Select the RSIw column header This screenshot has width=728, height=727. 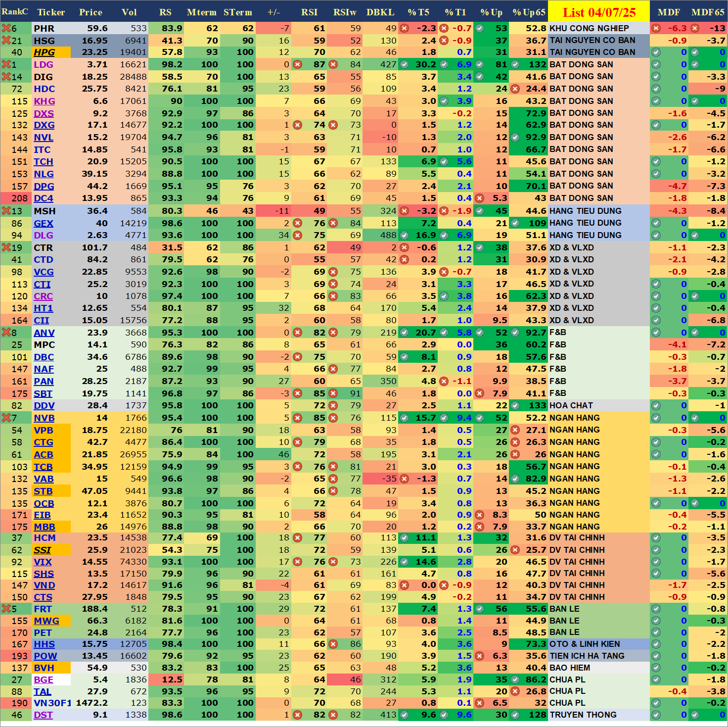(x=345, y=12)
